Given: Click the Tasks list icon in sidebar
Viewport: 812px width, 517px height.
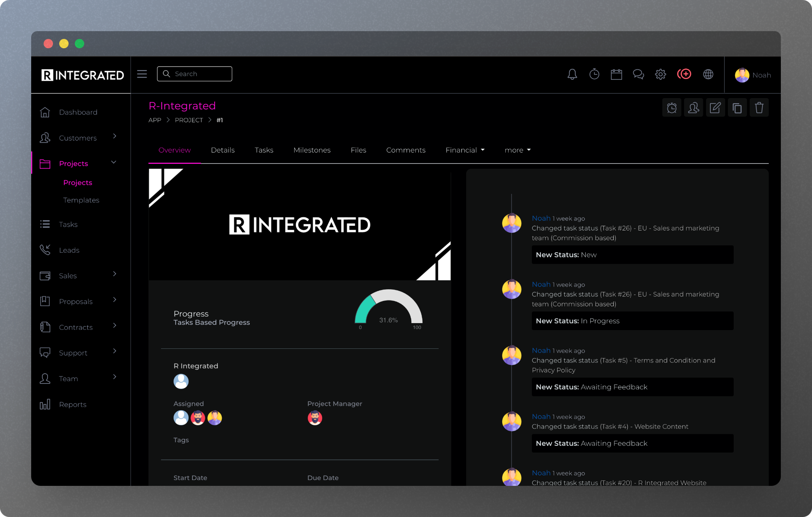Looking at the screenshot, I should click(45, 224).
